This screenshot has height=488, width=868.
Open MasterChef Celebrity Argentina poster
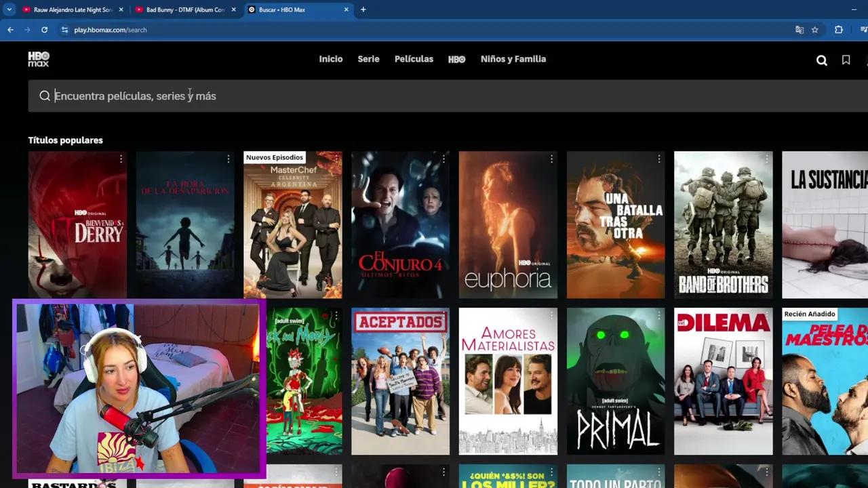[x=293, y=224]
